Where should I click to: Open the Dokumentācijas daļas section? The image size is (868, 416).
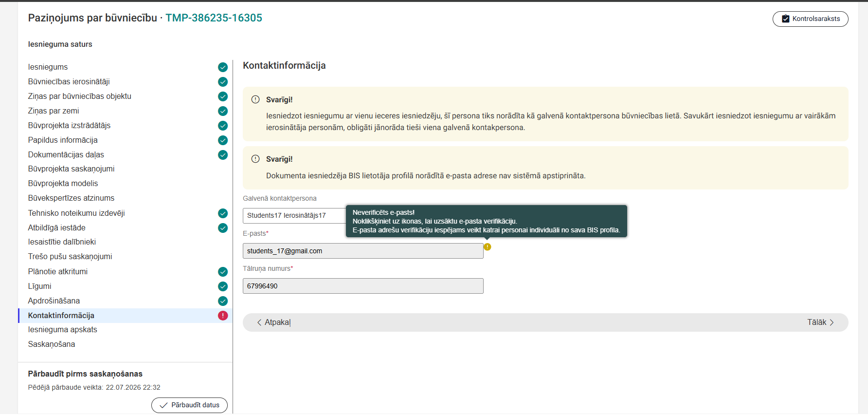[x=66, y=155]
